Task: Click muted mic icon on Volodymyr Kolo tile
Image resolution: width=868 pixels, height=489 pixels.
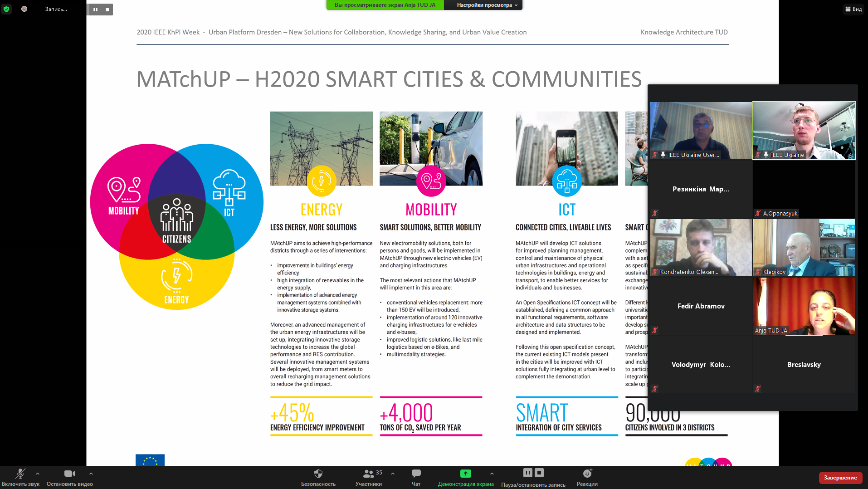Action: 655,389
